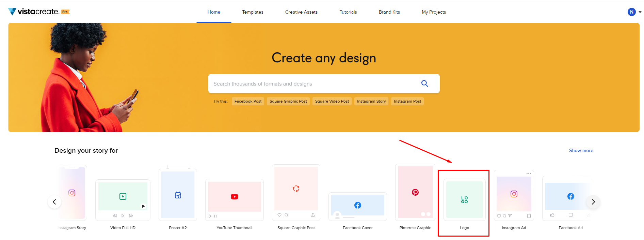Select the Facebook icon on the Facebook Ad card
Screen dimensions: 644x240
click(571, 196)
